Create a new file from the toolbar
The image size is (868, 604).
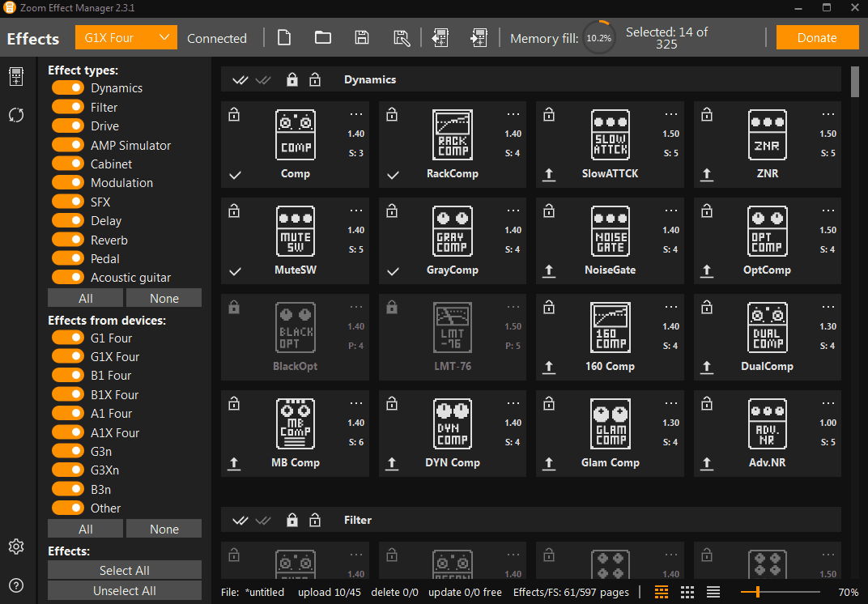tap(283, 37)
